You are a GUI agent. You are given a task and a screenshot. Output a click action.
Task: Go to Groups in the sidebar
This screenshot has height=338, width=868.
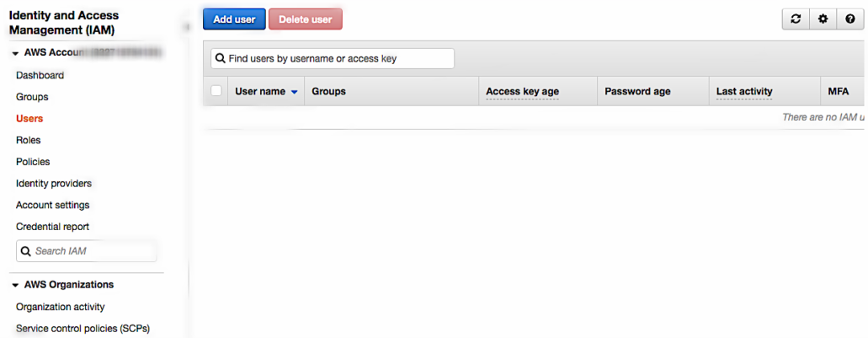point(32,97)
